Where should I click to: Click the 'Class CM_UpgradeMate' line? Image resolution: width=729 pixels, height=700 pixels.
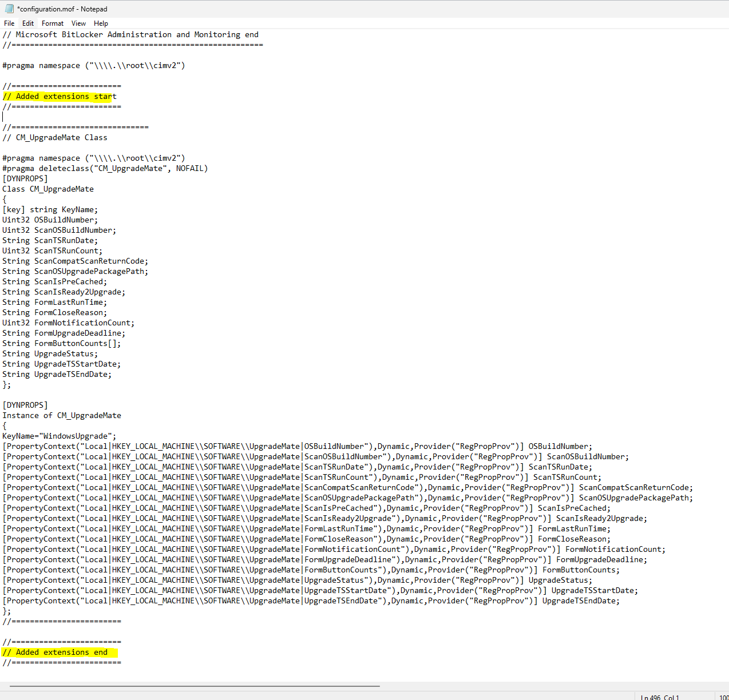[x=48, y=189]
